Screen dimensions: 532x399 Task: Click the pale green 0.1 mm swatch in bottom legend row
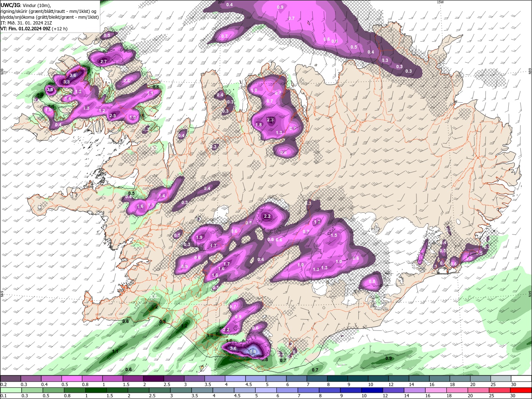[x=11, y=390]
